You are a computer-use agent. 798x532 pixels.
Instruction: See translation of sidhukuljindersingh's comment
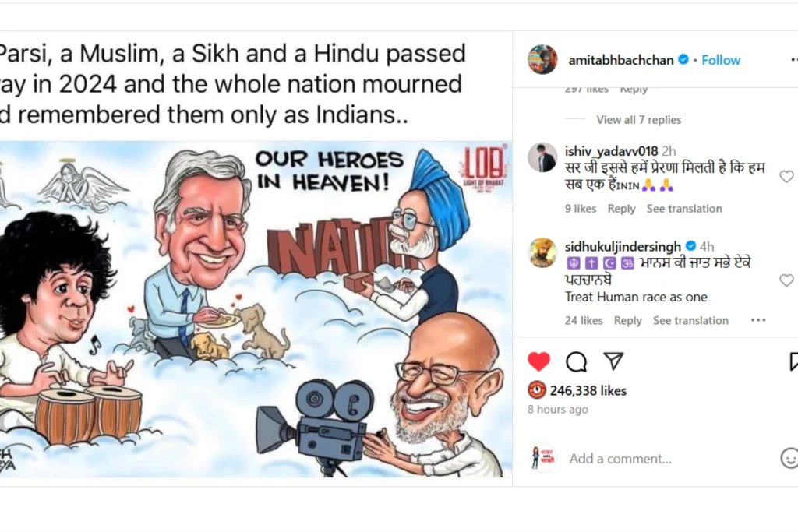[x=690, y=320]
